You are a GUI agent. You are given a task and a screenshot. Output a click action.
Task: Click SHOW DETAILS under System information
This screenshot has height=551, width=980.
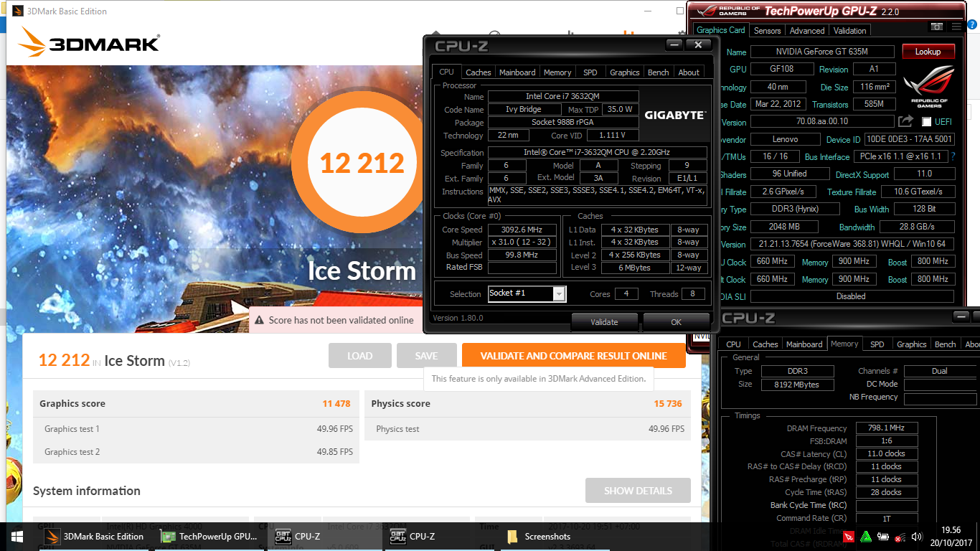638,491
